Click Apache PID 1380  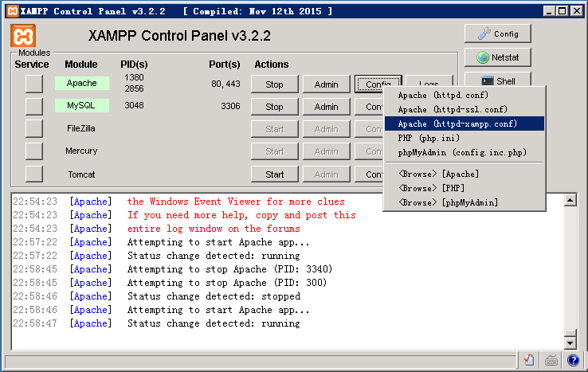[x=134, y=77]
